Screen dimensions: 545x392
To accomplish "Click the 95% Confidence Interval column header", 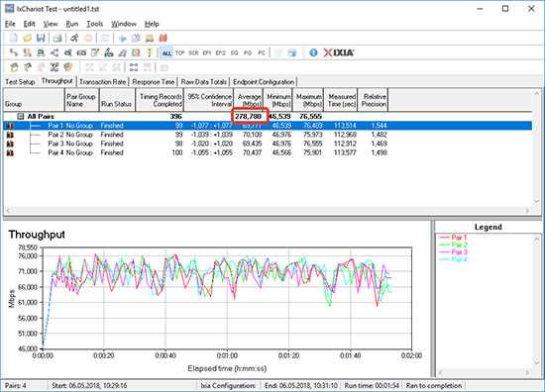I will click(209, 100).
